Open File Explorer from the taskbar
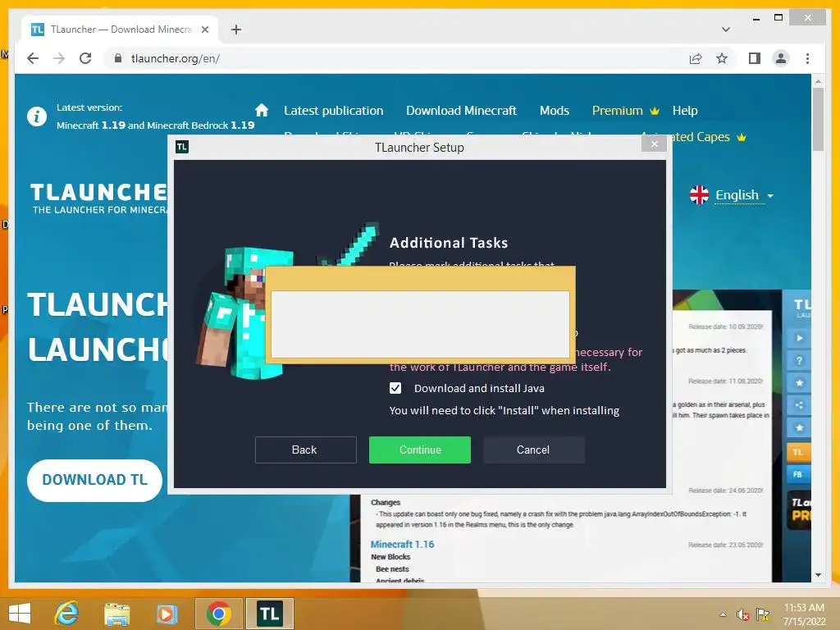840x630 pixels. click(116, 614)
